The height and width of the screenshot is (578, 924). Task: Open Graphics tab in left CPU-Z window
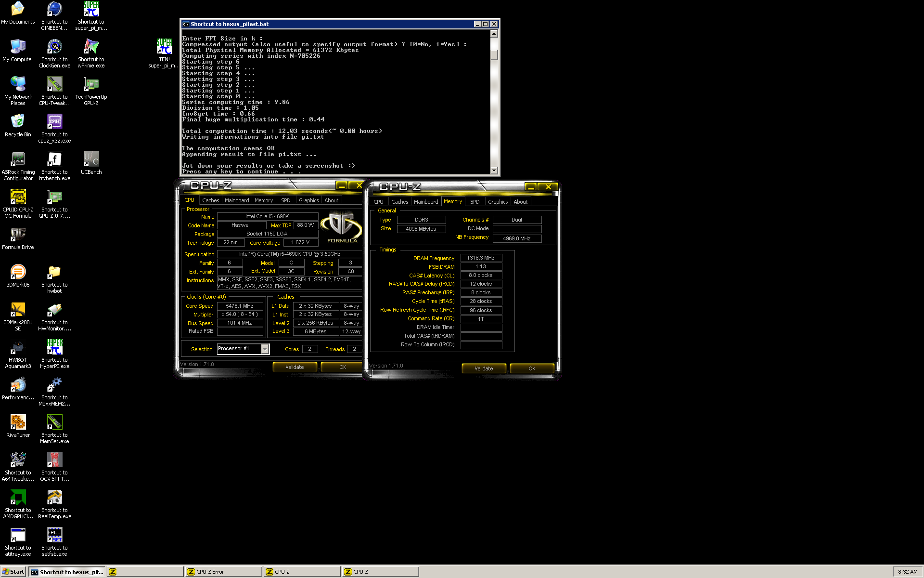coord(309,200)
